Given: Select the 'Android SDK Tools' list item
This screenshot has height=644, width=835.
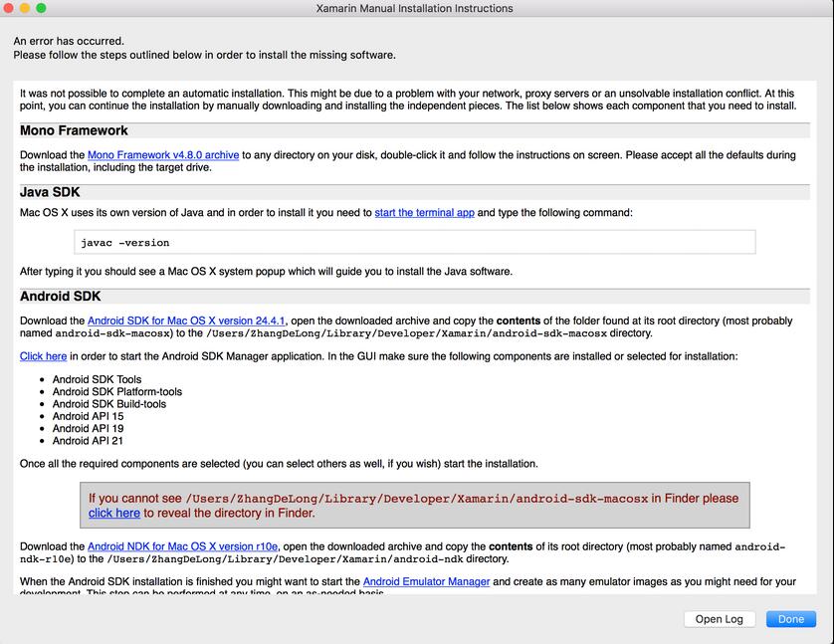Looking at the screenshot, I should pos(97,379).
